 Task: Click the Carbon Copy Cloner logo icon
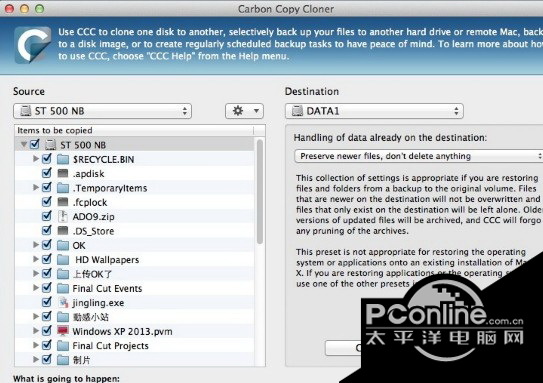pyautogui.click(x=33, y=45)
